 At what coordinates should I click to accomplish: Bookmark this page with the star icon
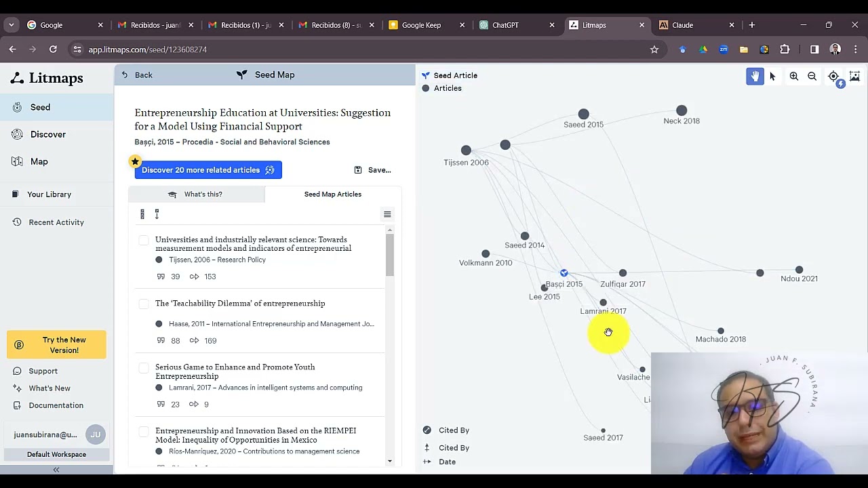654,49
